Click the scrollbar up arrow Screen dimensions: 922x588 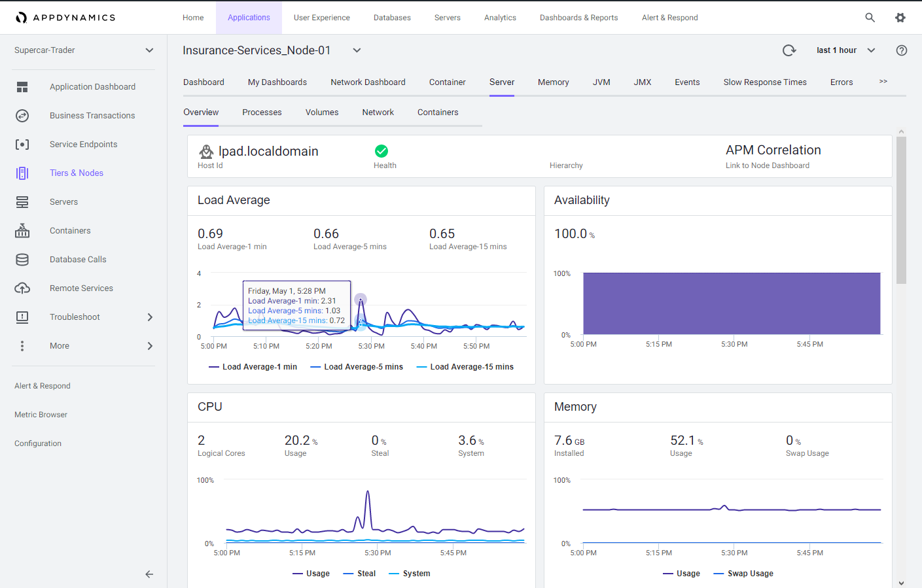point(902,132)
